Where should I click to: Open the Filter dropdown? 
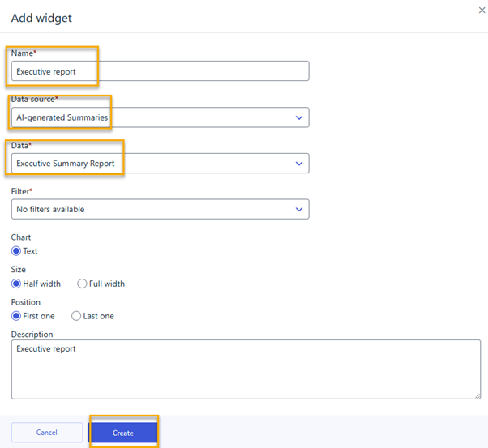point(161,209)
